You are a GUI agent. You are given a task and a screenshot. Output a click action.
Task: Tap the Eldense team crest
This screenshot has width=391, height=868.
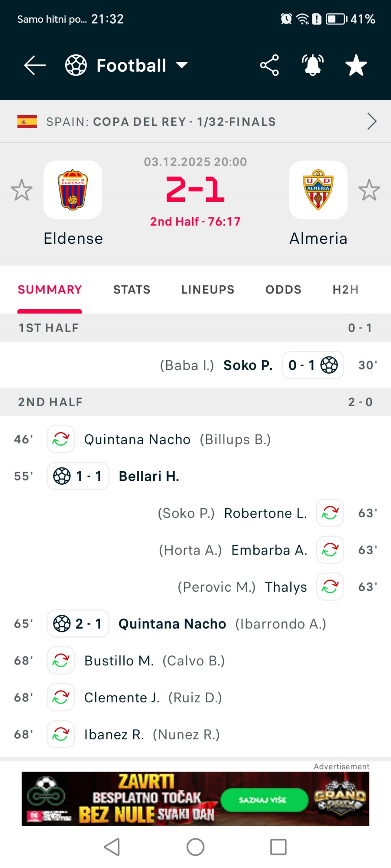[73, 190]
